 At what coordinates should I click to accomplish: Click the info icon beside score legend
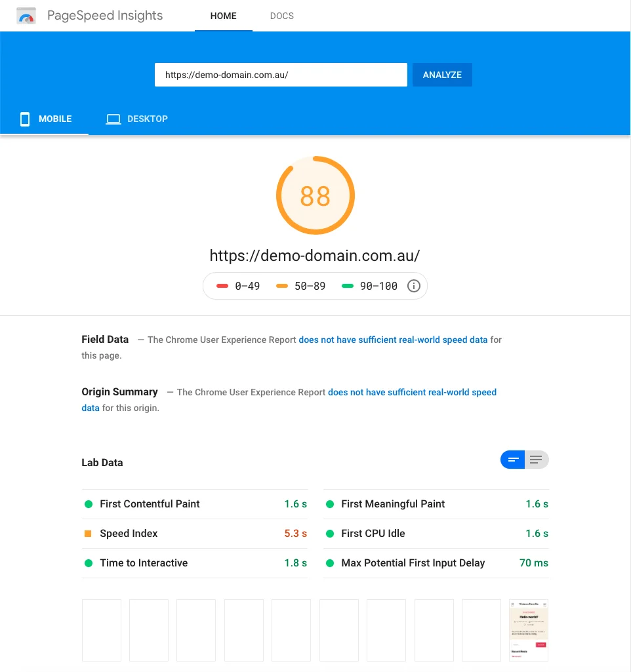tap(414, 286)
